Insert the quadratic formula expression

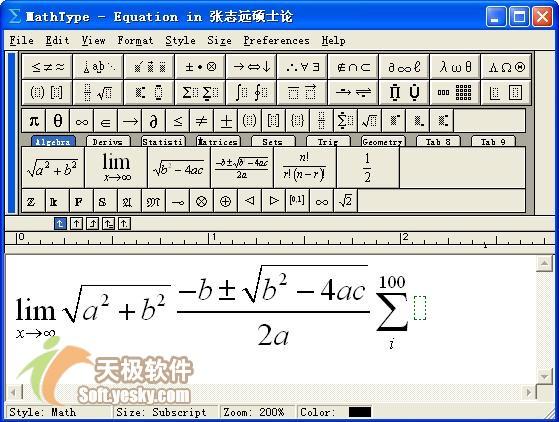coord(242,168)
